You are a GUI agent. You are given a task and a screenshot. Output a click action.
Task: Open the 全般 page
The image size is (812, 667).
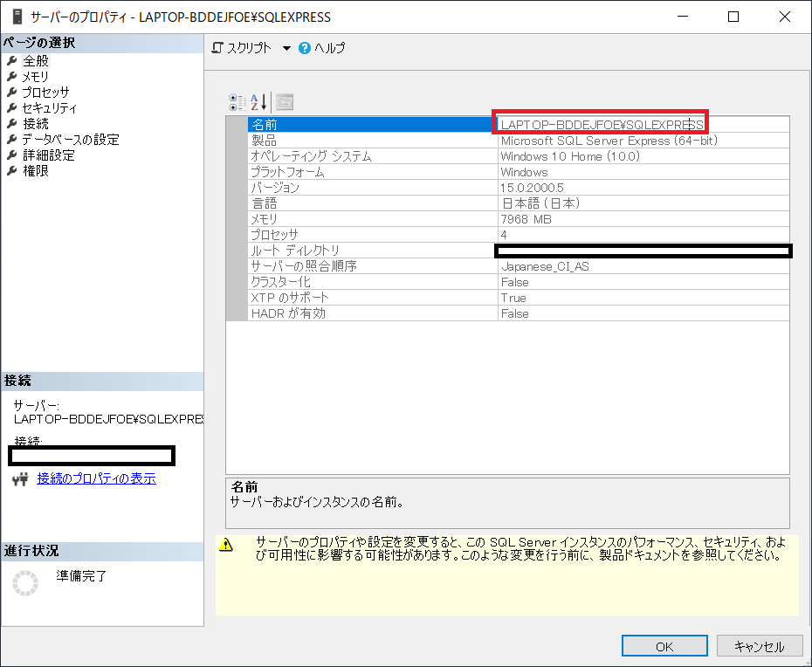click(x=36, y=60)
